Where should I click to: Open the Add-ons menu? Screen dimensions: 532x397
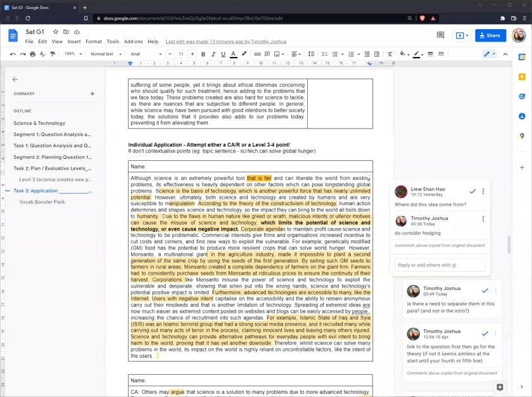point(133,42)
